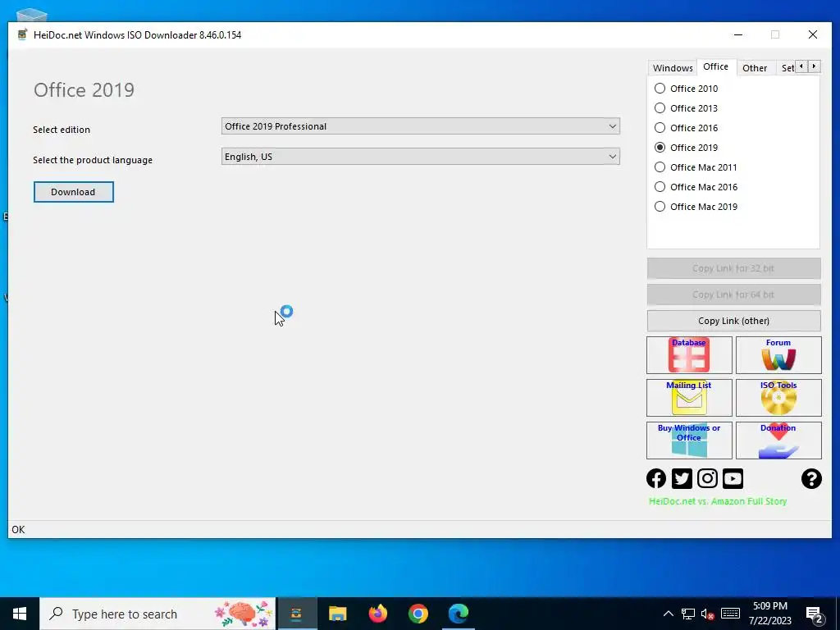Click Copy Link for 64 bit button
Screen dimensions: 840x630
tap(733, 294)
